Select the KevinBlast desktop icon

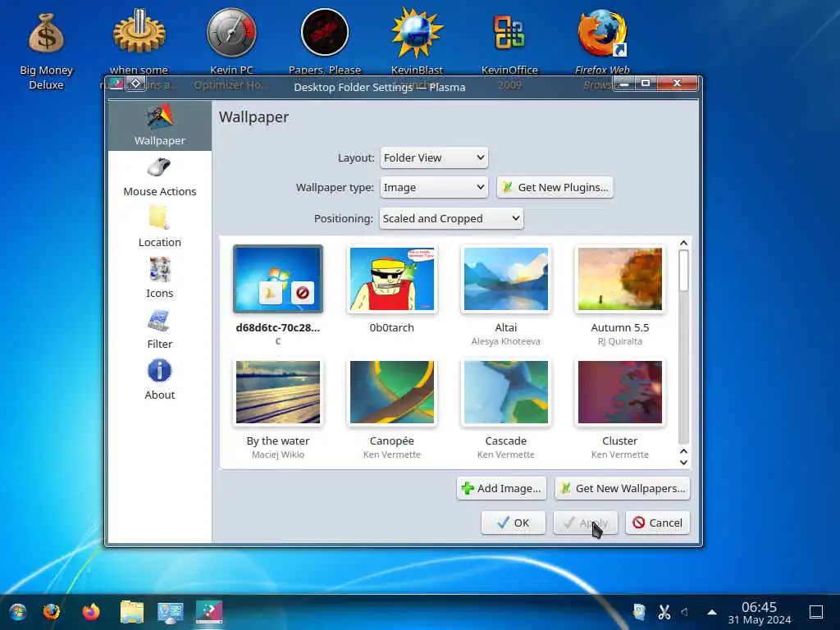pos(417,42)
